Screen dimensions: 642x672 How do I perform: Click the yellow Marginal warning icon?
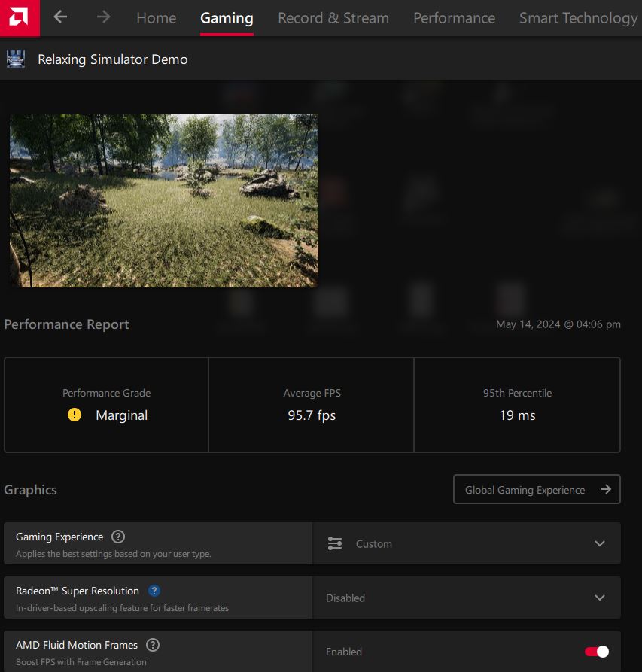pos(75,415)
